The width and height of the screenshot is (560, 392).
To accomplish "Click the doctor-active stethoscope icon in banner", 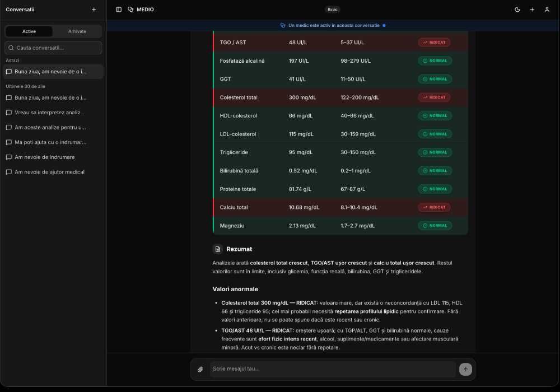I will tap(283, 25).
